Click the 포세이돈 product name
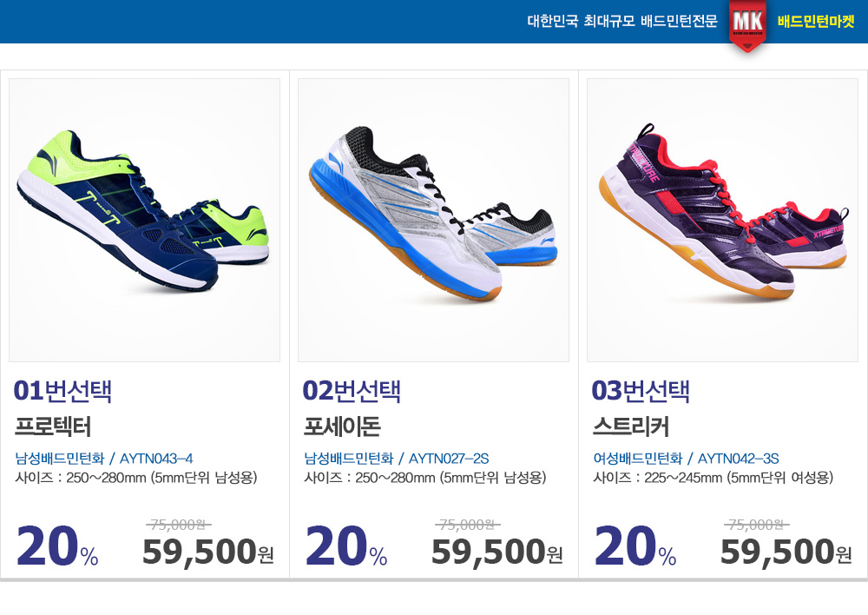This screenshot has height=615, width=868. coord(342,427)
